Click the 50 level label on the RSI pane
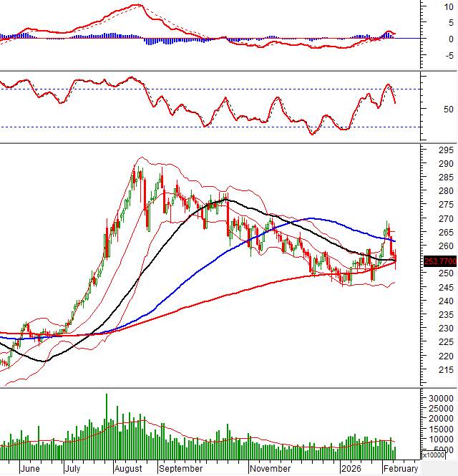 point(448,109)
